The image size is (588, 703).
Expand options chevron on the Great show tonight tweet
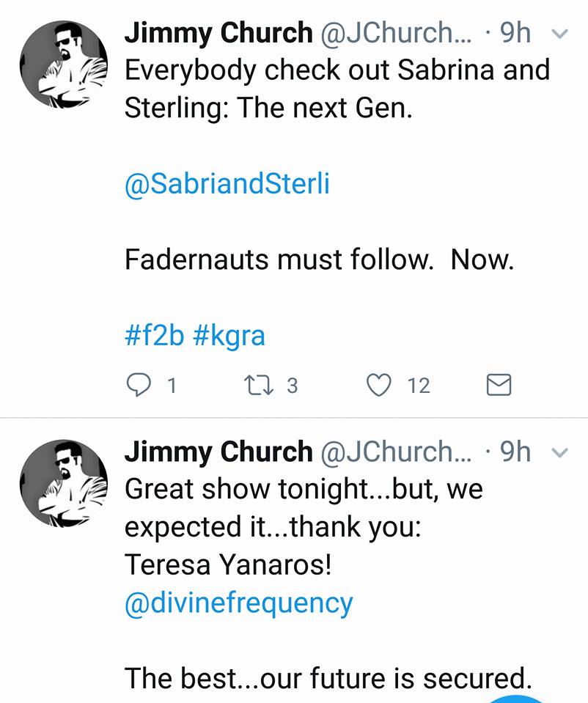pyautogui.click(x=559, y=453)
